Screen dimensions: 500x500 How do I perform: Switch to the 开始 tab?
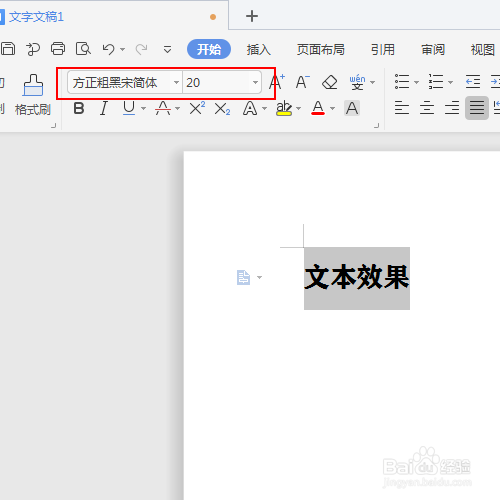[209, 49]
